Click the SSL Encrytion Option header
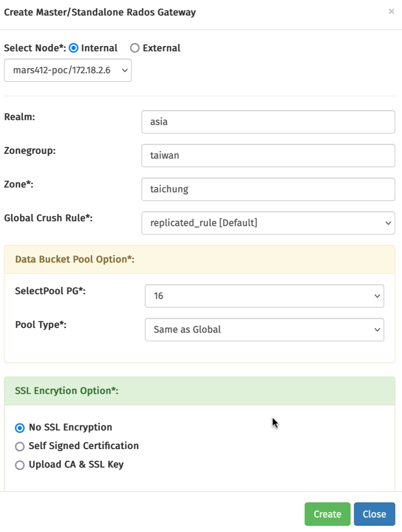The height and width of the screenshot is (532, 402). [67, 391]
